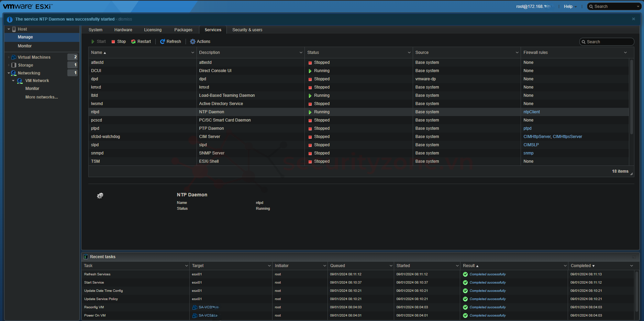Click the greyed Start service button
The width and height of the screenshot is (644, 321).
[98, 42]
